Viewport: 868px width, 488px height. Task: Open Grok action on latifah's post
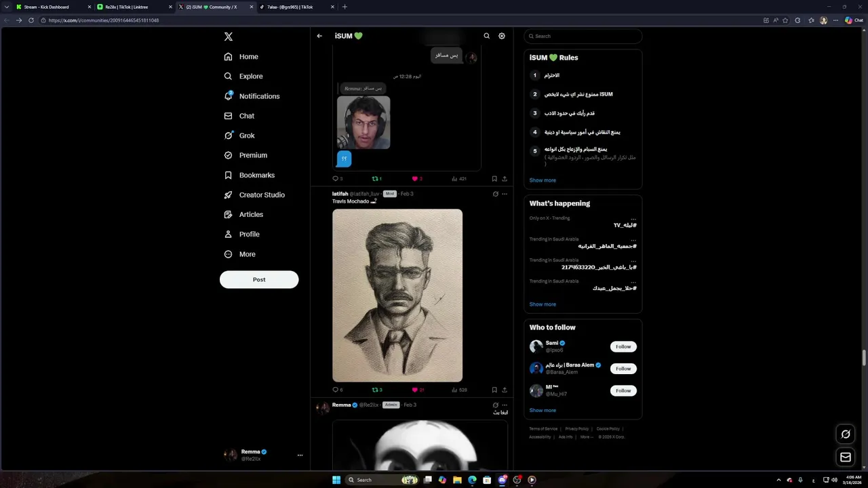click(496, 194)
